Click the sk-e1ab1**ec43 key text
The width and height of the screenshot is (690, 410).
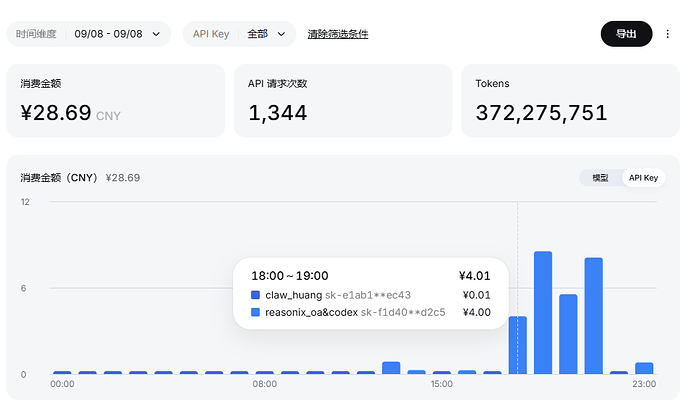[x=367, y=295]
